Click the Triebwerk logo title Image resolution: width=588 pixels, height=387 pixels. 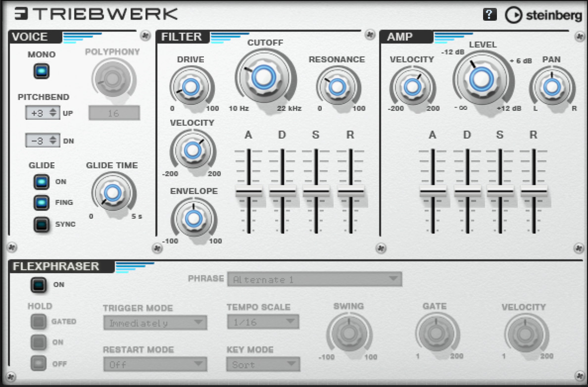(x=97, y=14)
